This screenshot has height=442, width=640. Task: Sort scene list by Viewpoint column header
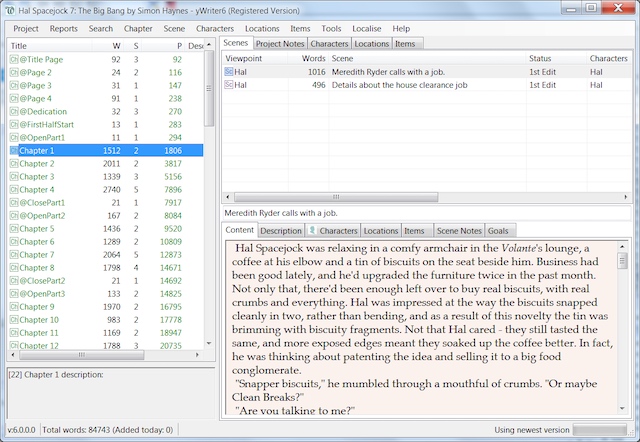tap(255, 58)
